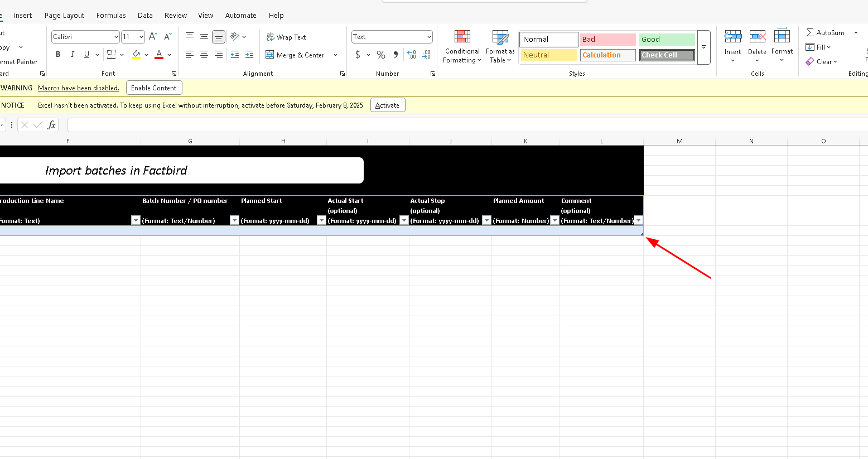
Task: Toggle bottom align in the ribbon
Action: pyautogui.click(x=219, y=37)
